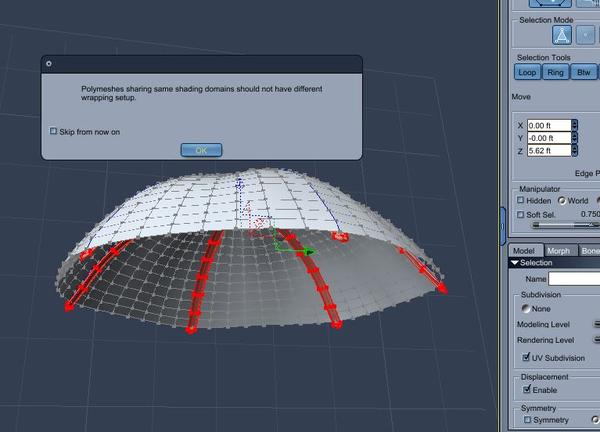Click the soft selection slider track
This screenshot has width=600, height=432.
(566, 225)
